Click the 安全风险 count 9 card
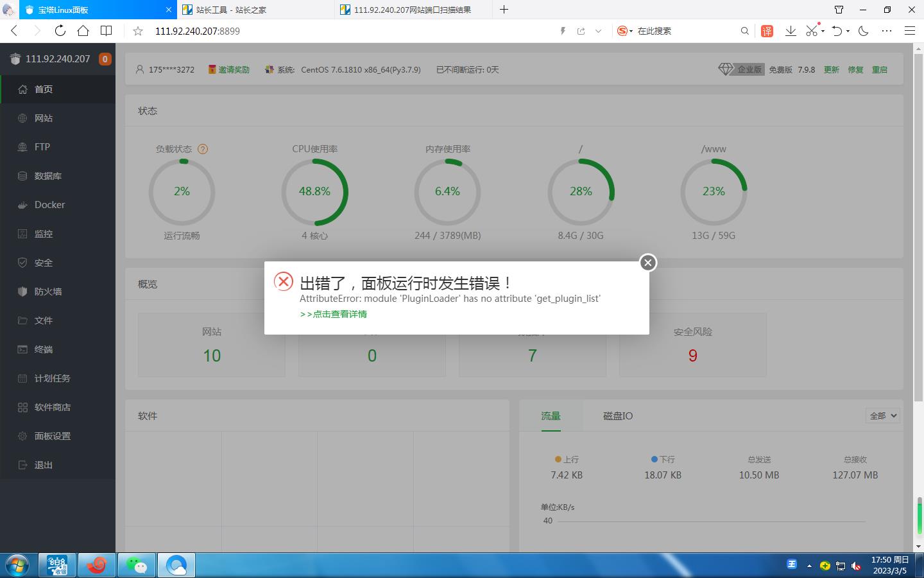Screen dimensions: 924x578 coord(693,345)
